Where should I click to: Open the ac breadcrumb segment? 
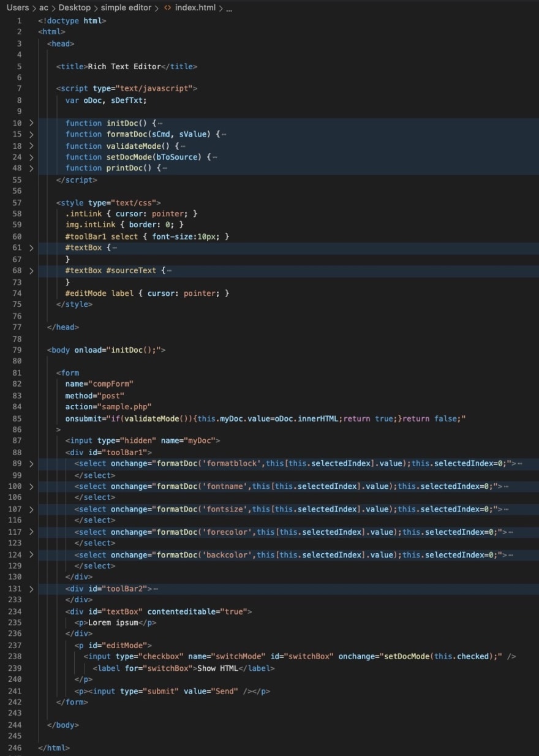43,8
